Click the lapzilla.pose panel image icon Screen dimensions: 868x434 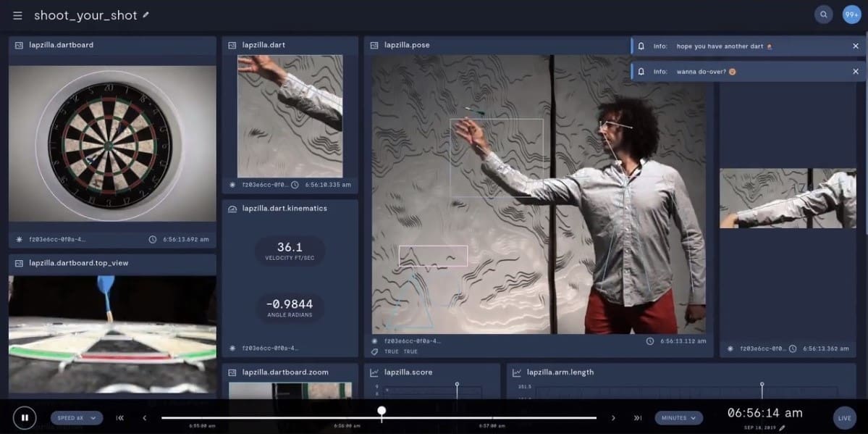point(374,45)
